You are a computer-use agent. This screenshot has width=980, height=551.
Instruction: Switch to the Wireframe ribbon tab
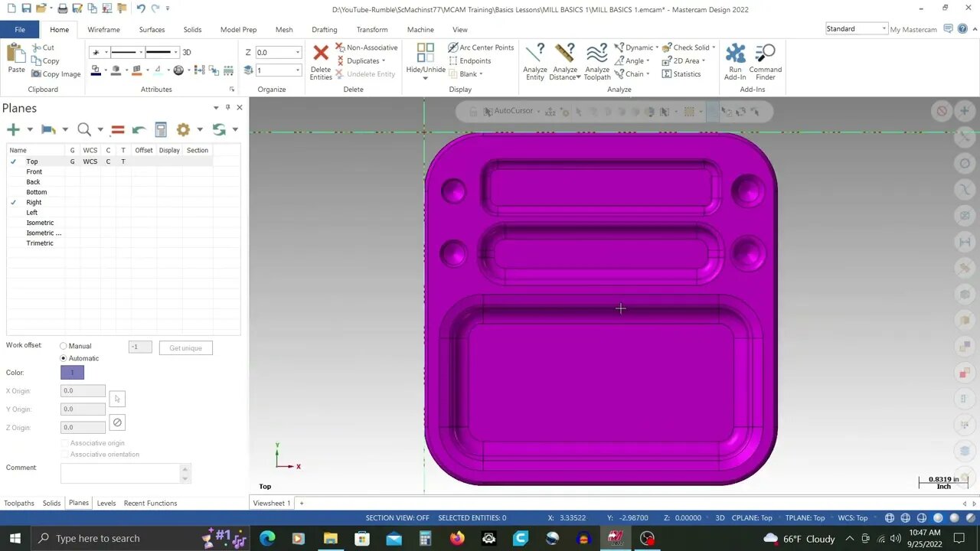tap(103, 30)
